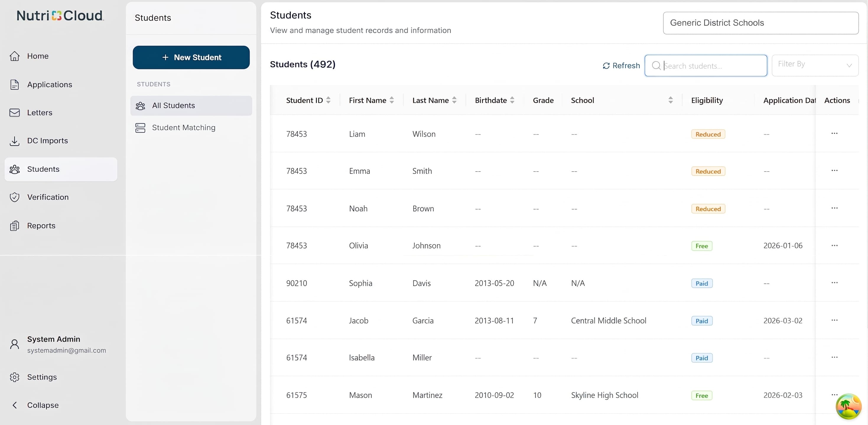Click the NutriCloud logo
The height and width of the screenshot is (425, 868).
coord(60,15)
